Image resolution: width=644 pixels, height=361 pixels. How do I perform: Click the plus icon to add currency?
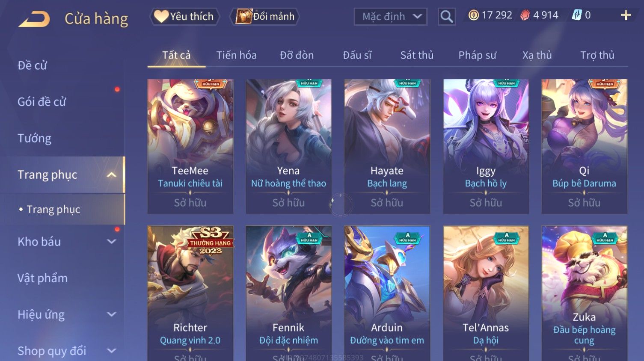point(626,16)
